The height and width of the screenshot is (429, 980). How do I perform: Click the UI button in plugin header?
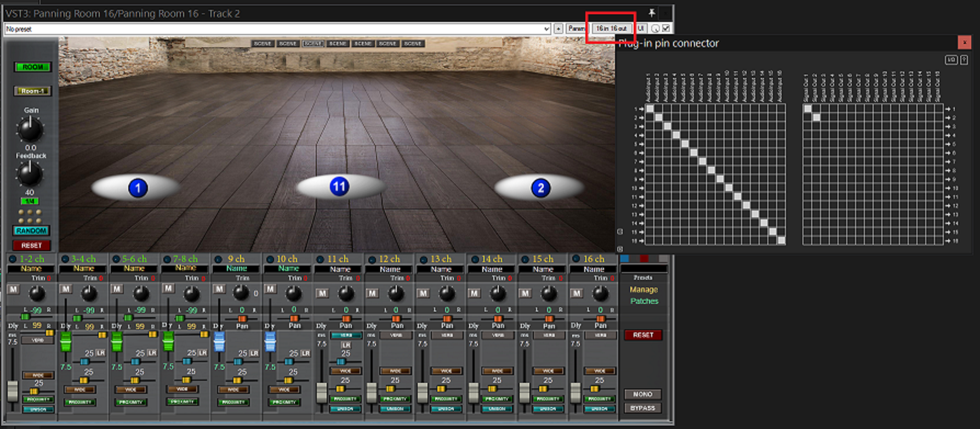click(640, 29)
